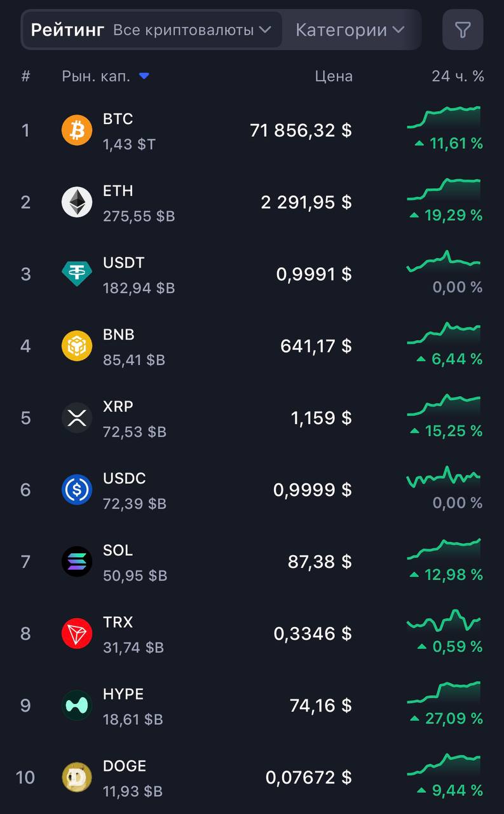Screen dimensions: 504x814
Task: Click the BNB coin logo
Action: tap(77, 346)
